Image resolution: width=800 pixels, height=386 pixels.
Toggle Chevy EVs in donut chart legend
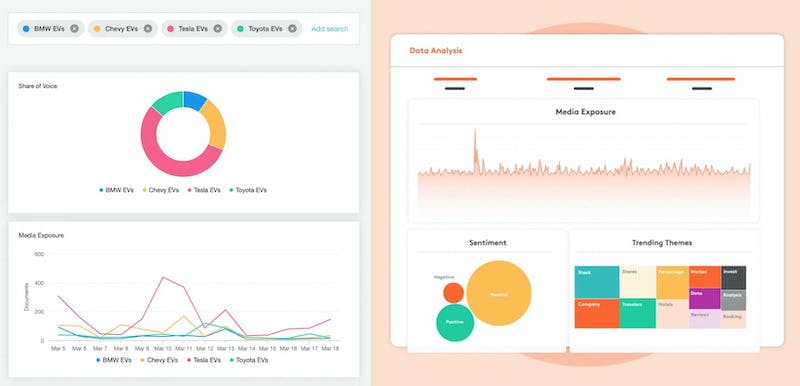(x=161, y=190)
